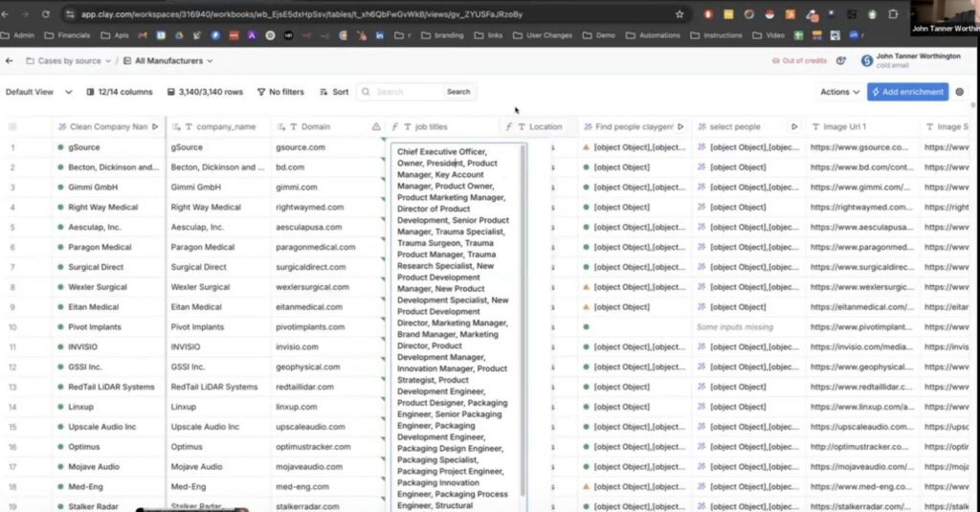The image size is (980, 512).
Task: Select the upscaleaudio.com Domain cell
Action: [327, 427]
